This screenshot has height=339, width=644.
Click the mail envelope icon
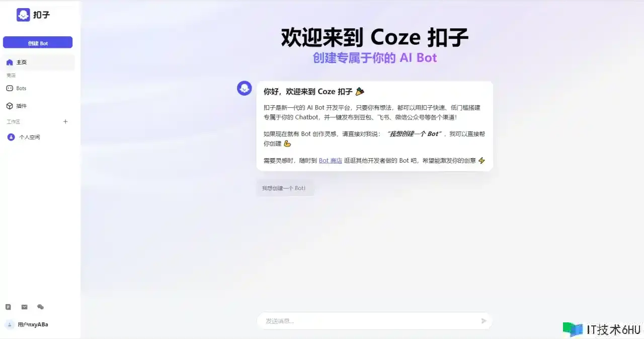[x=24, y=307]
